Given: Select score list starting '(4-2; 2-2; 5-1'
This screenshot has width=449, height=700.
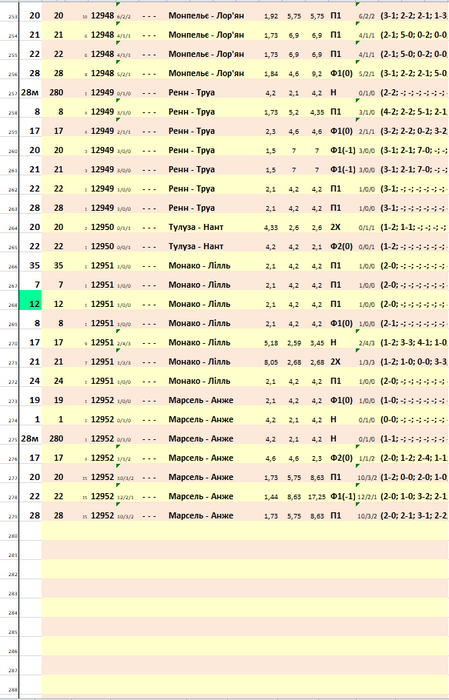Looking at the screenshot, I should (x=414, y=112).
